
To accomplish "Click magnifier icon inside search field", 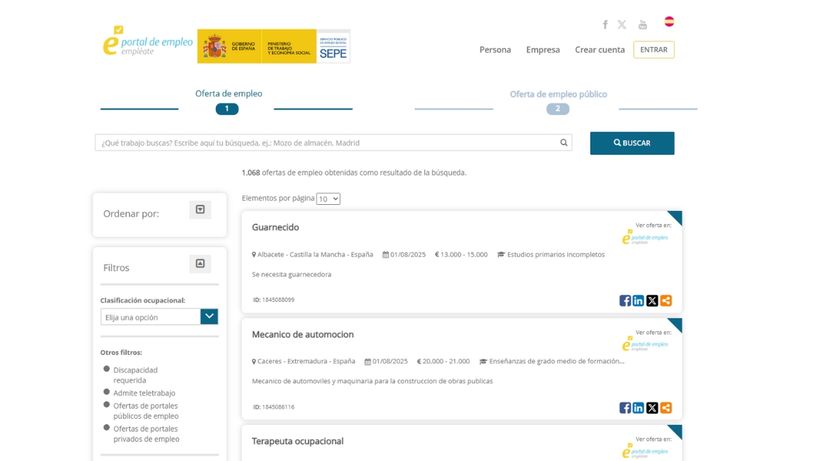I will pos(564,143).
